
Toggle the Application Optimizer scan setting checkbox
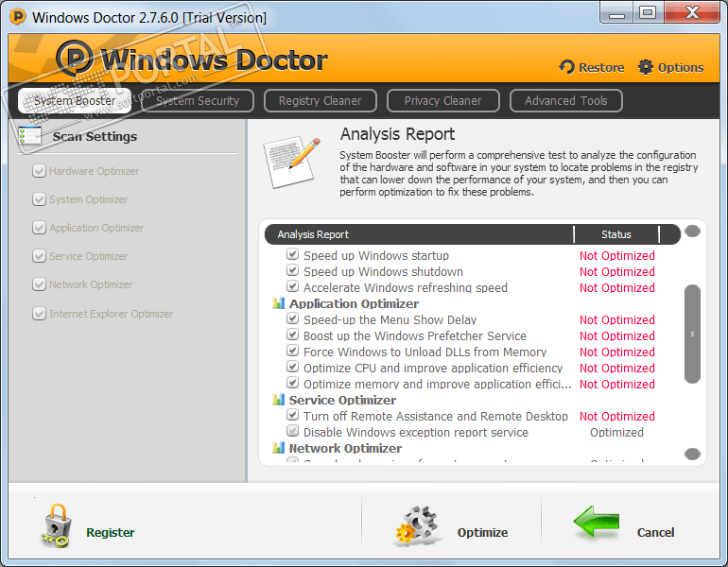39,228
